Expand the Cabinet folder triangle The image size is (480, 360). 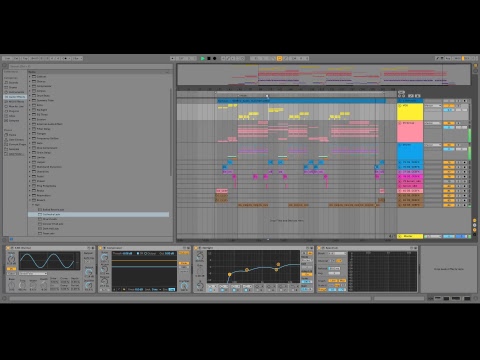[30, 76]
